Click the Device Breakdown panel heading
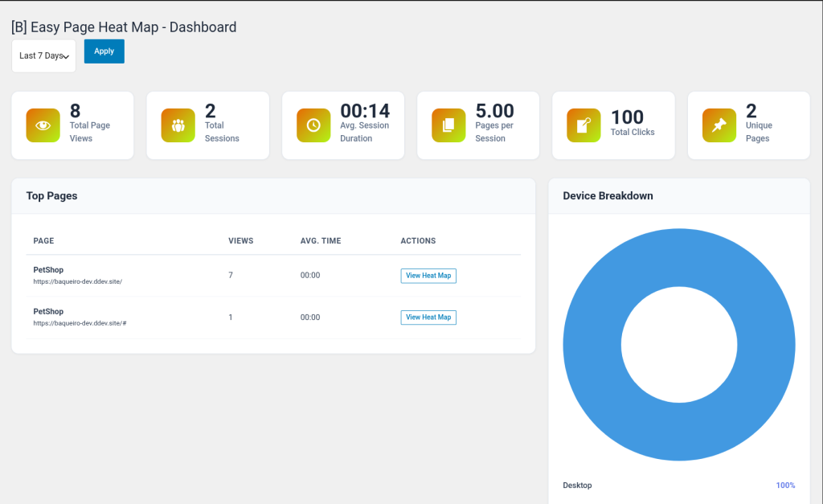The width and height of the screenshot is (823, 504). coord(608,196)
